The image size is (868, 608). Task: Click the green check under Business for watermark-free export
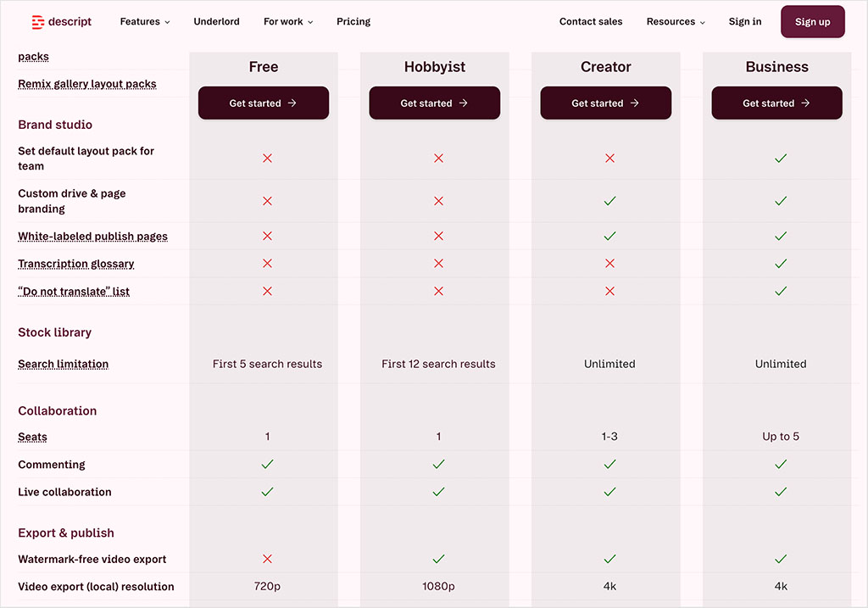(780, 559)
